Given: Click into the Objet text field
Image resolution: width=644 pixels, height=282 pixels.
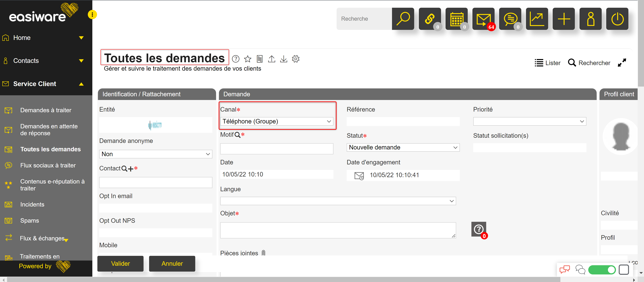Looking at the screenshot, I should click(338, 230).
